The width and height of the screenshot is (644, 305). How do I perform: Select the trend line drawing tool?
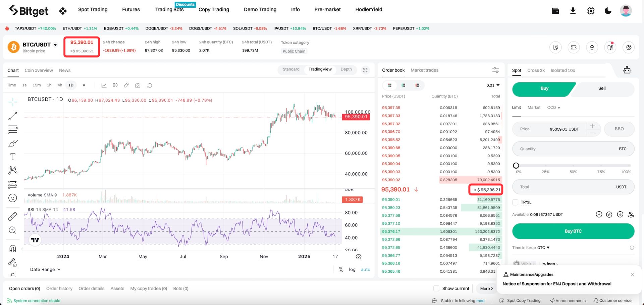point(13,116)
